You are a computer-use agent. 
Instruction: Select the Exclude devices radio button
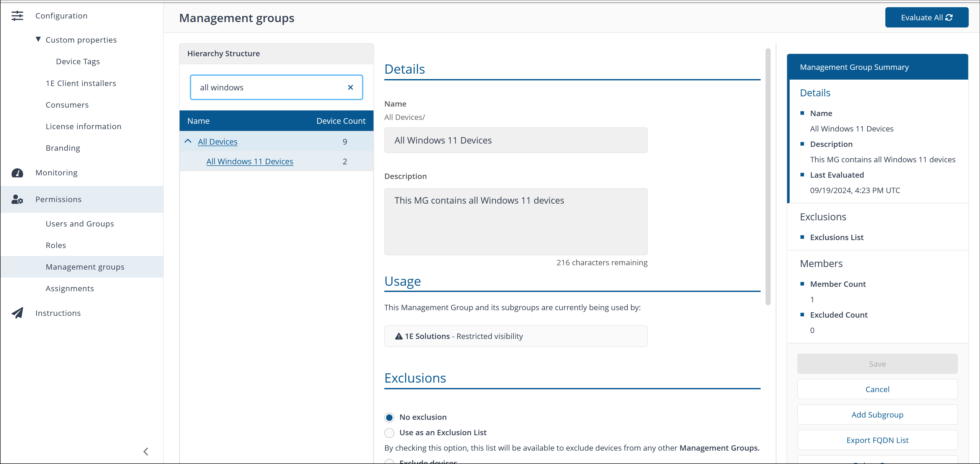tap(389, 461)
